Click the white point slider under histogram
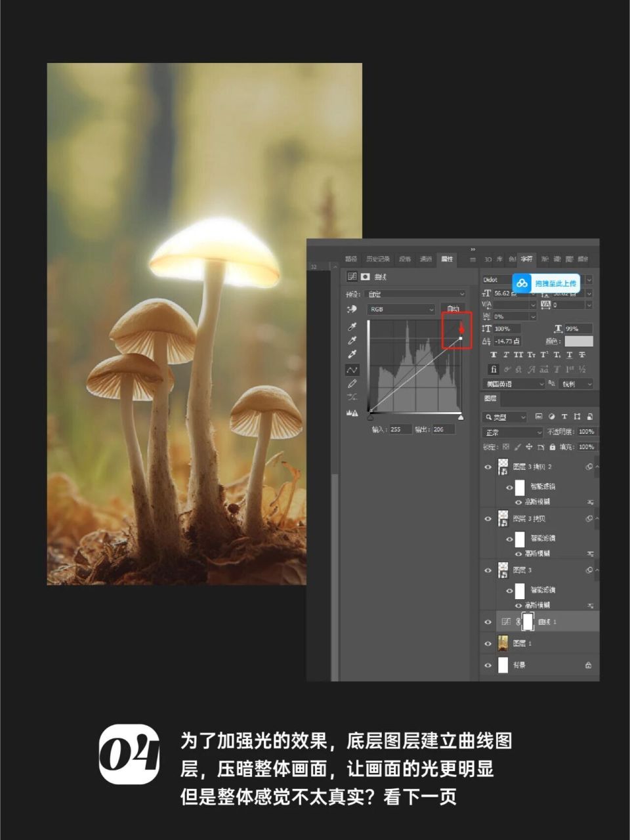 click(x=461, y=416)
